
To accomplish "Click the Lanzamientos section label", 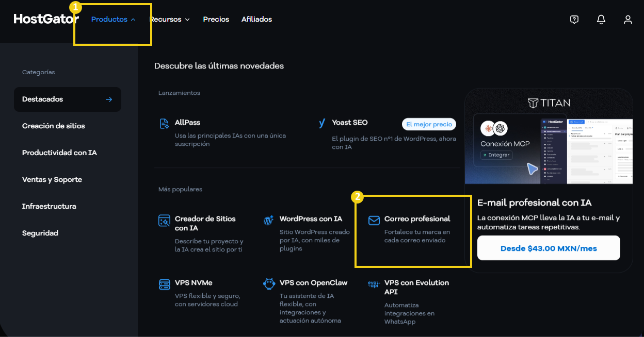I will pyautogui.click(x=179, y=93).
